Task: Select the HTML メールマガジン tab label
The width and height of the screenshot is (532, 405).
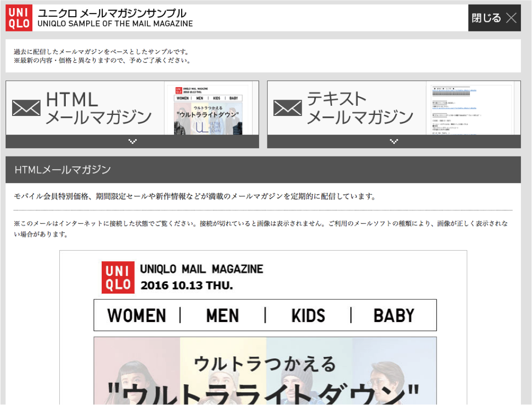Action: point(98,108)
